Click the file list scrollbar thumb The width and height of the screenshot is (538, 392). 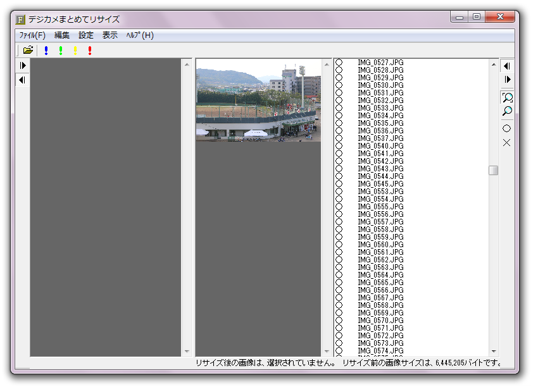tap(494, 170)
